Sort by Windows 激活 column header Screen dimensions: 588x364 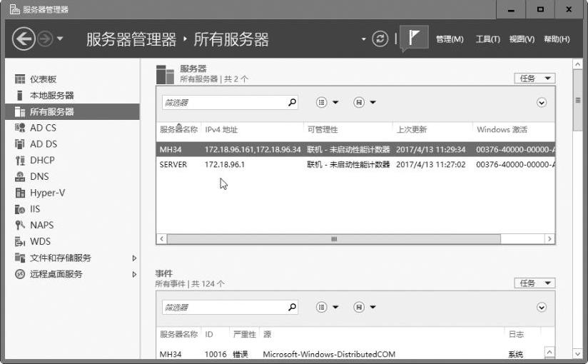[x=502, y=129]
